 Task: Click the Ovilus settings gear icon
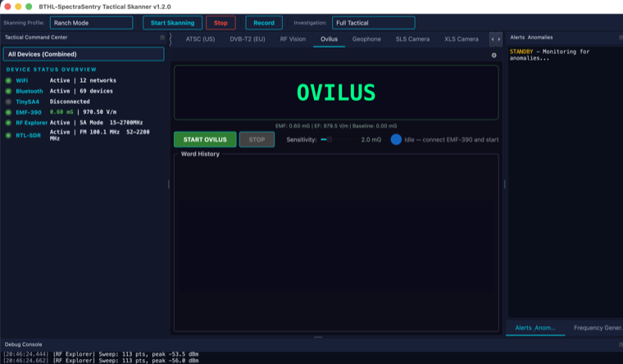(x=493, y=55)
